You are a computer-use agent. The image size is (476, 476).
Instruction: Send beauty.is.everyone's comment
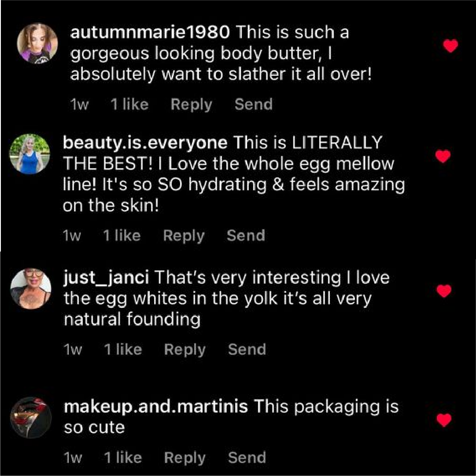[x=246, y=236]
